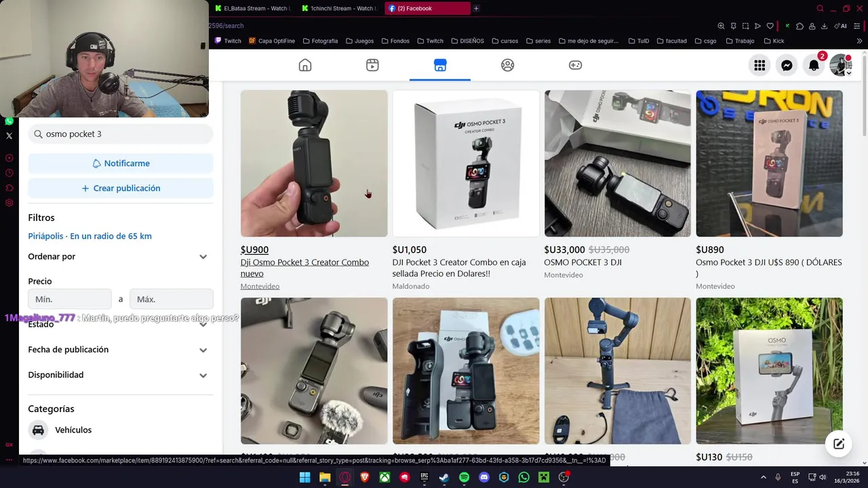Viewport: 868px width, 488px height.
Task: Click the X (Twitter) icon in browser sidebar
Action: tap(9, 136)
